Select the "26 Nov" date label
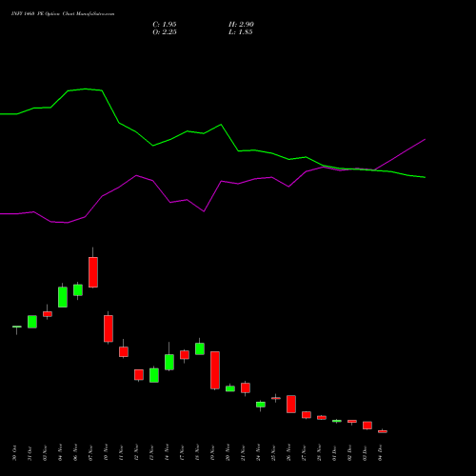 [x=288, y=453]
